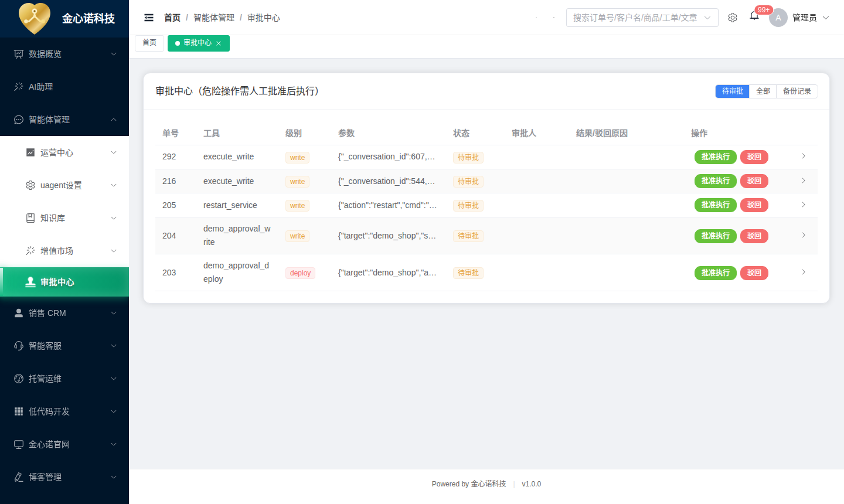Open the settings gear icon in header

[x=733, y=18]
